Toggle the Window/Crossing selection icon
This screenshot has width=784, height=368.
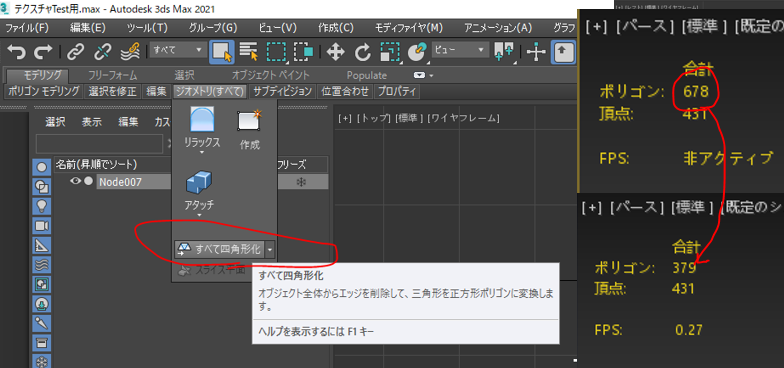[303, 51]
